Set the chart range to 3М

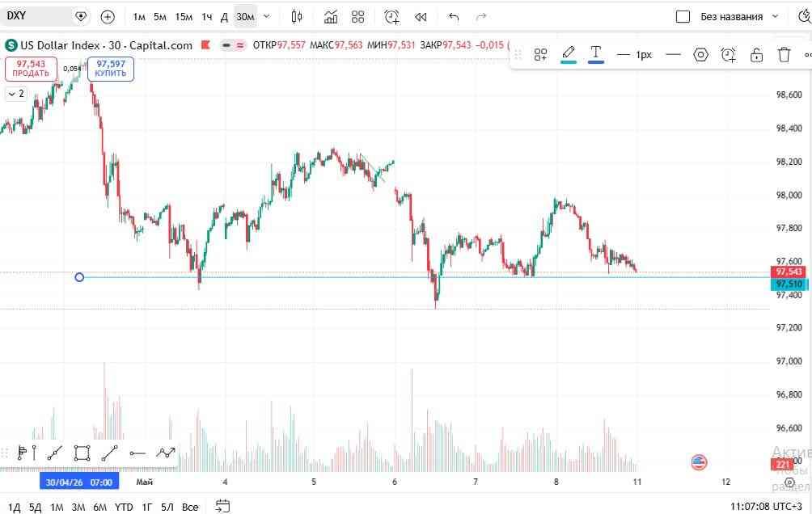tap(78, 507)
